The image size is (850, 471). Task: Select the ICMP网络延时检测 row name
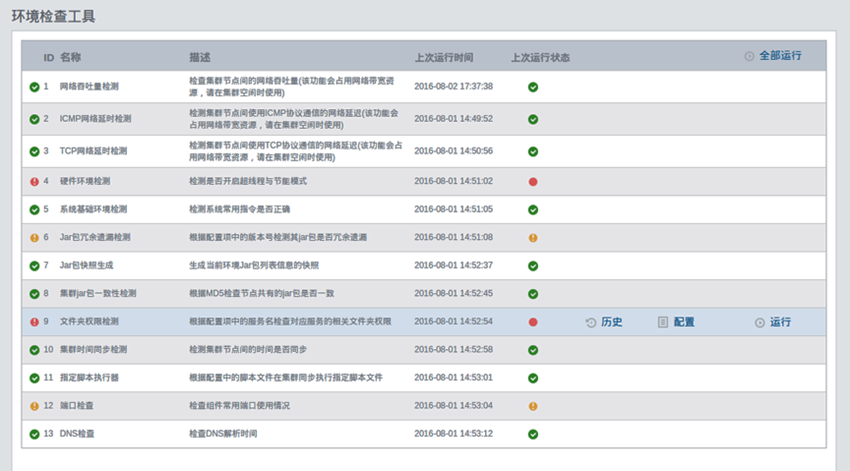point(95,119)
